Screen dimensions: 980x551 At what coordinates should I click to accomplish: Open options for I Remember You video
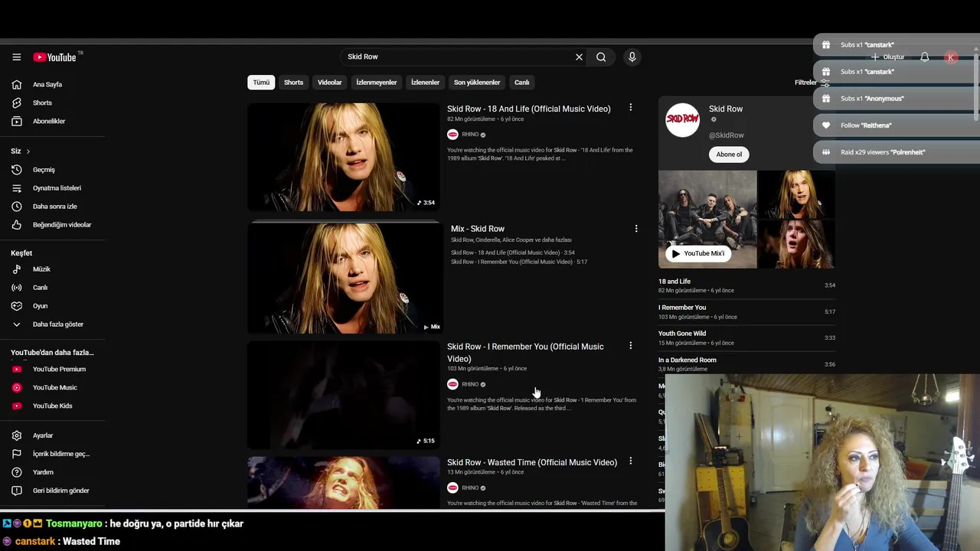point(630,346)
